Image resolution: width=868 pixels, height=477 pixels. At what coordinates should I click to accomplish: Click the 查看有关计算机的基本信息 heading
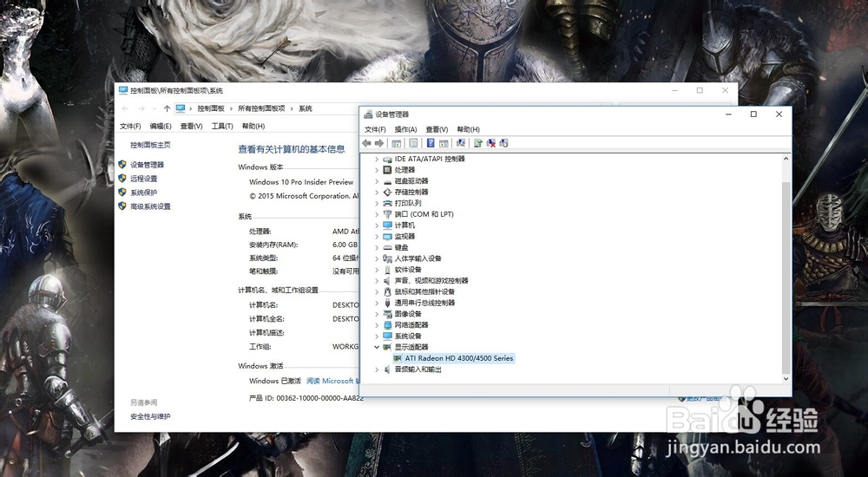coord(291,149)
